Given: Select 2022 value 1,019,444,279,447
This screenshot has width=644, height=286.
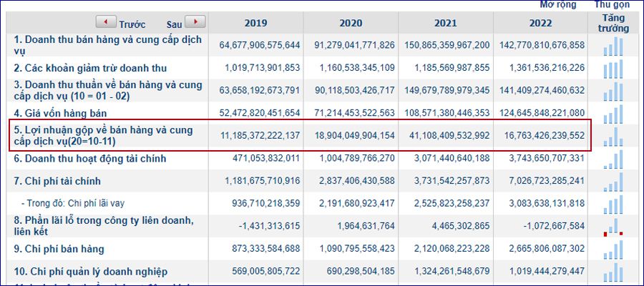Looking at the screenshot, I should click(x=547, y=271).
